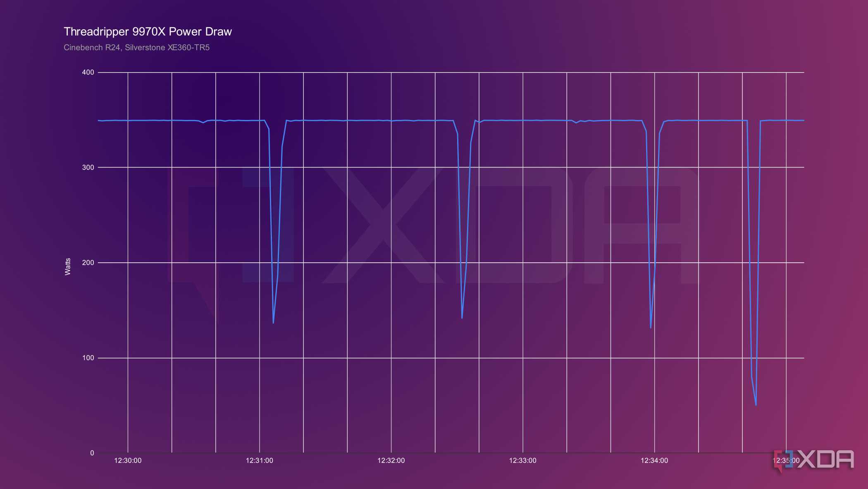This screenshot has height=489, width=868.
Task: Click the 0 y-axis value
Action: [x=92, y=453]
